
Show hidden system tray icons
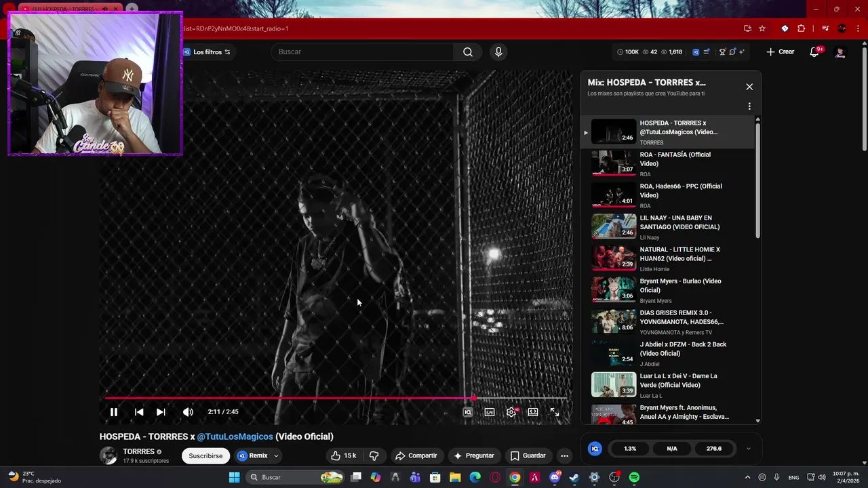tap(747, 477)
